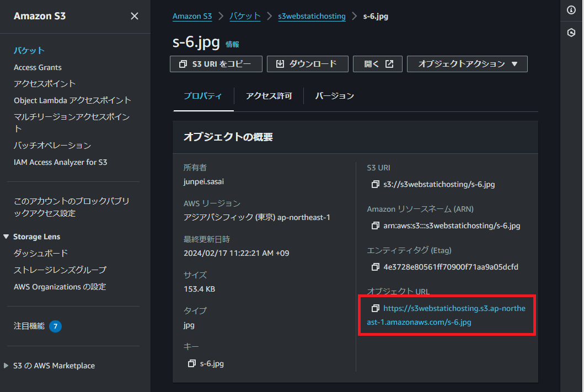Select the プロパティ tab
Screen dimensions: 584x392
[203, 95]
